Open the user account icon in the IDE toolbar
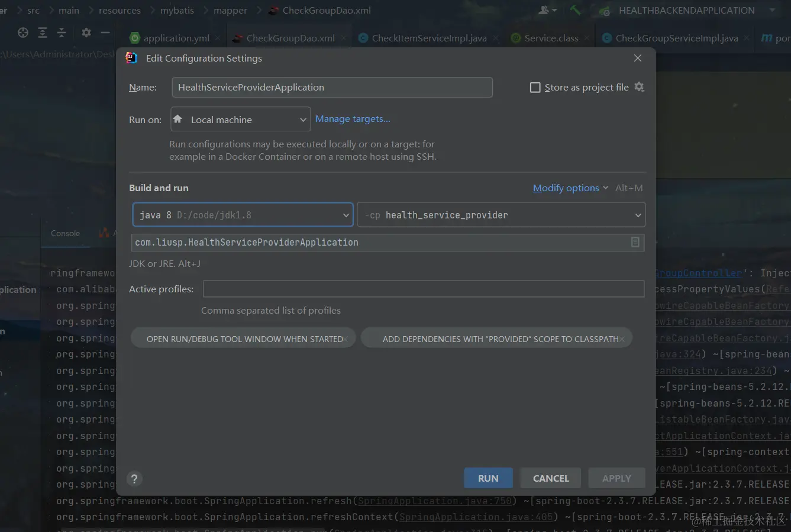This screenshot has height=532, width=791. [x=547, y=10]
